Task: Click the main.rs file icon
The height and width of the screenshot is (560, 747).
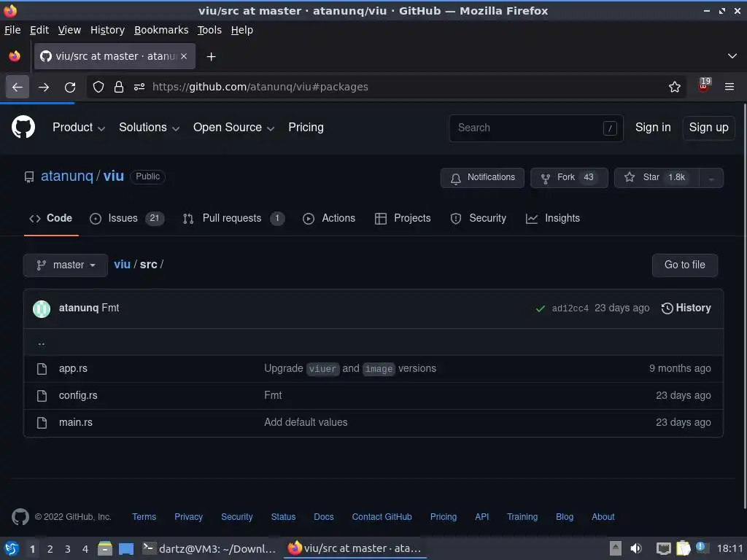Action: pos(42,422)
